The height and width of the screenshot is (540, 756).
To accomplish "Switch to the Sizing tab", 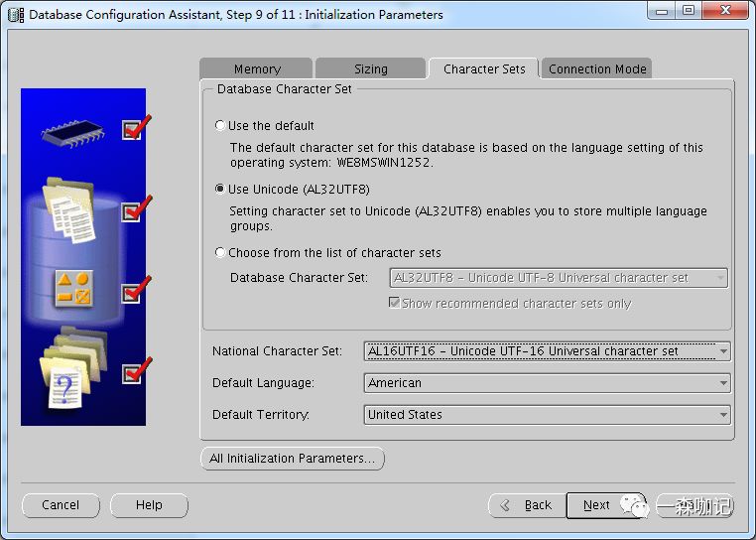I will point(371,69).
